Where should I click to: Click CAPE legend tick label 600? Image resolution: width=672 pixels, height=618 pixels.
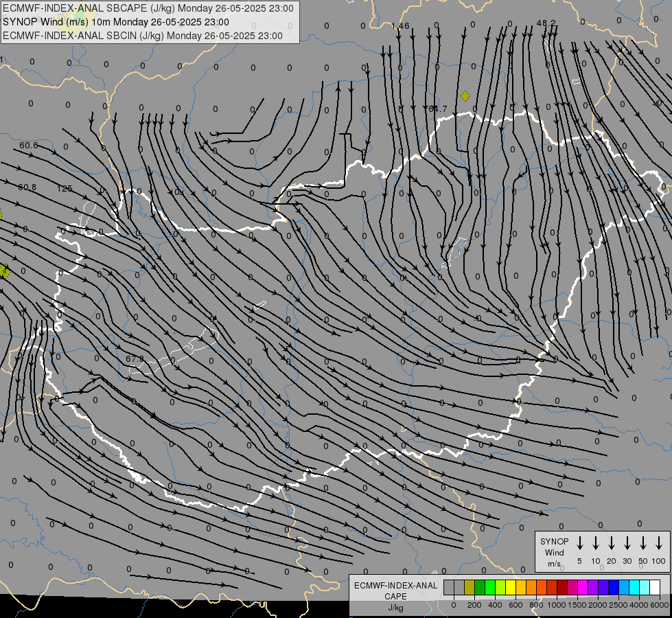[x=515, y=605]
